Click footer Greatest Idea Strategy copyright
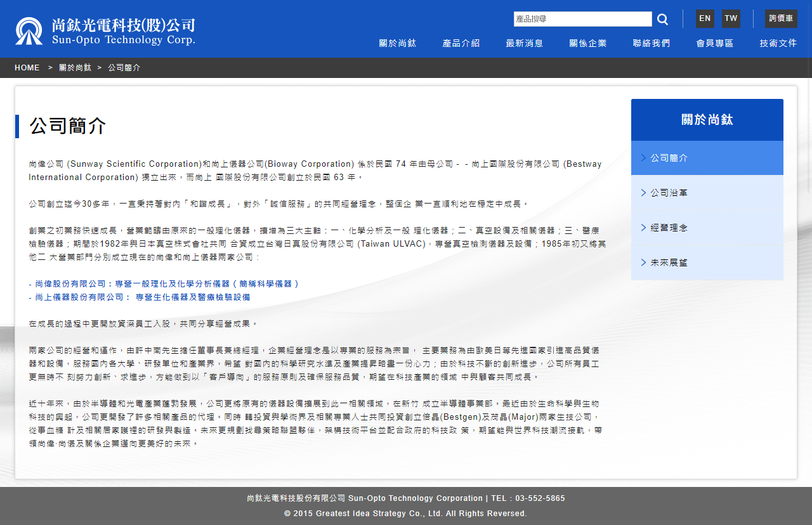The height and width of the screenshot is (525, 812). [406, 514]
